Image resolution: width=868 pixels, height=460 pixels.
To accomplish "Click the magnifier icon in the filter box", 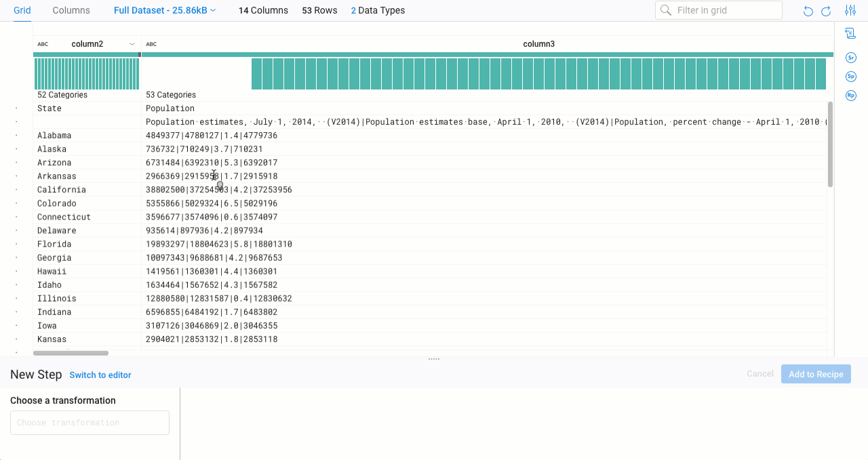I will tap(666, 10).
